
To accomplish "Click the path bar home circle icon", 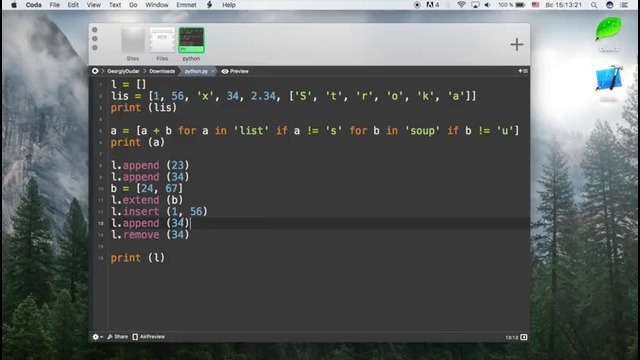I will [x=95, y=71].
